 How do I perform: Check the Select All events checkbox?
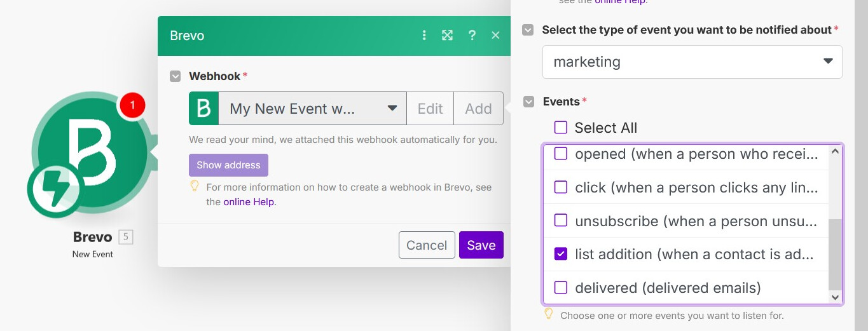point(561,128)
